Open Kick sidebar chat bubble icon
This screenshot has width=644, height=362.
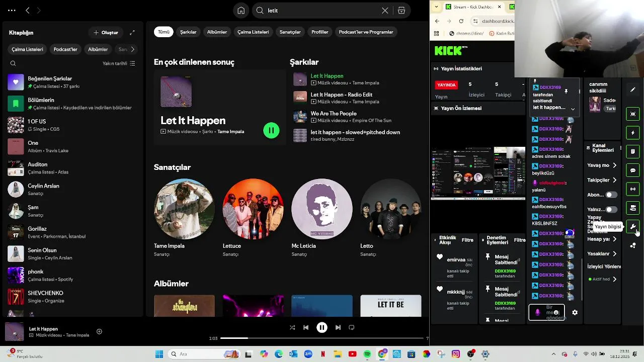[x=633, y=170]
